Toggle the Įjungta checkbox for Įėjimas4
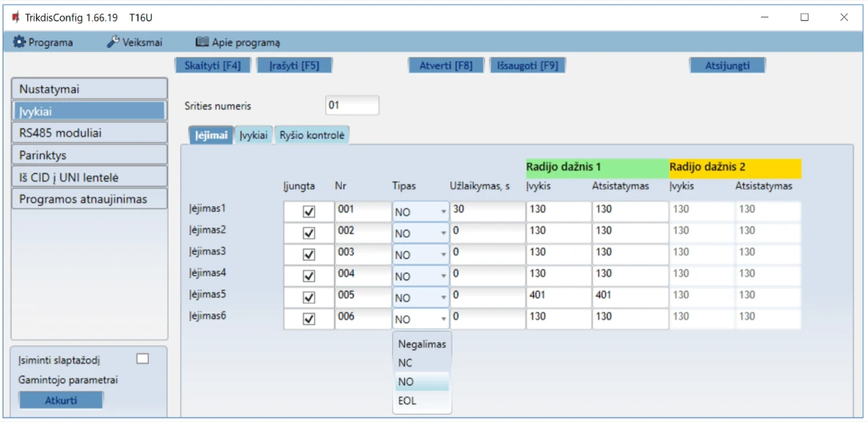Viewport: 868px width, 422px height. point(309,277)
